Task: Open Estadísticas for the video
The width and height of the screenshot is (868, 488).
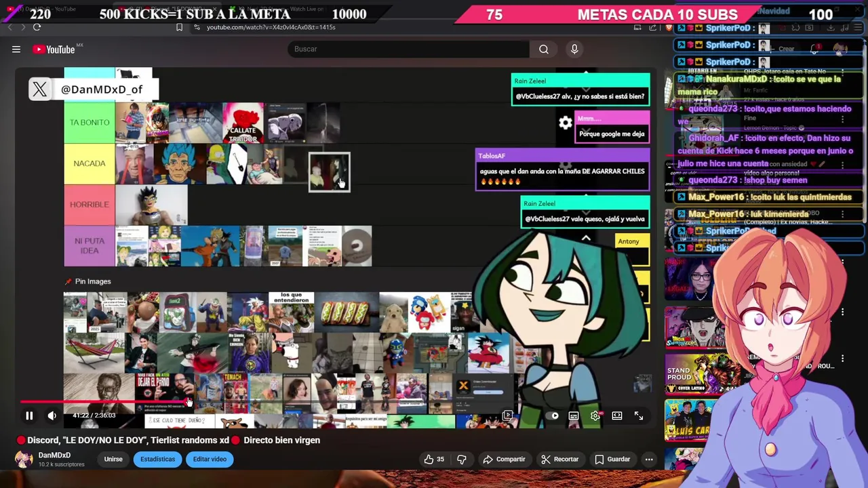Action: pos(157,459)
